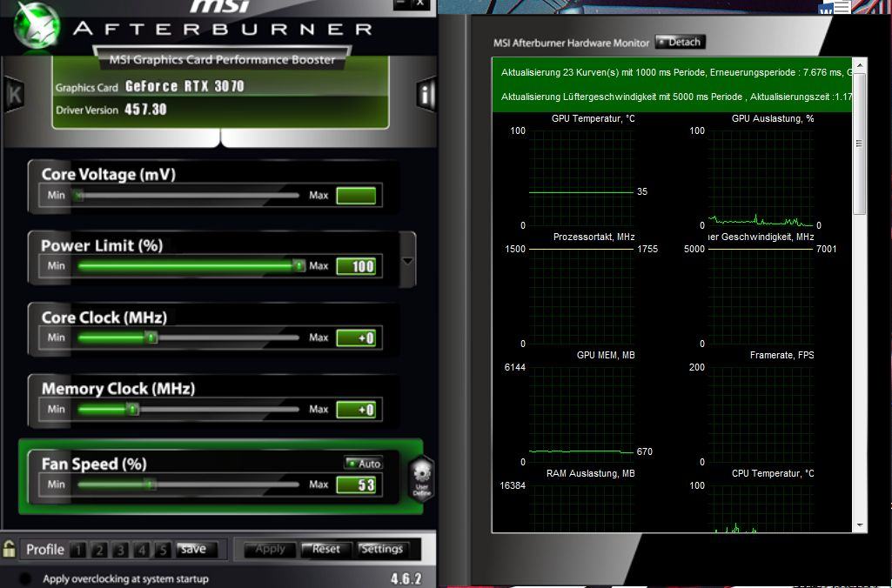
Task: Click the monitor scrollbar up arrow
Action: coord(860,66)
